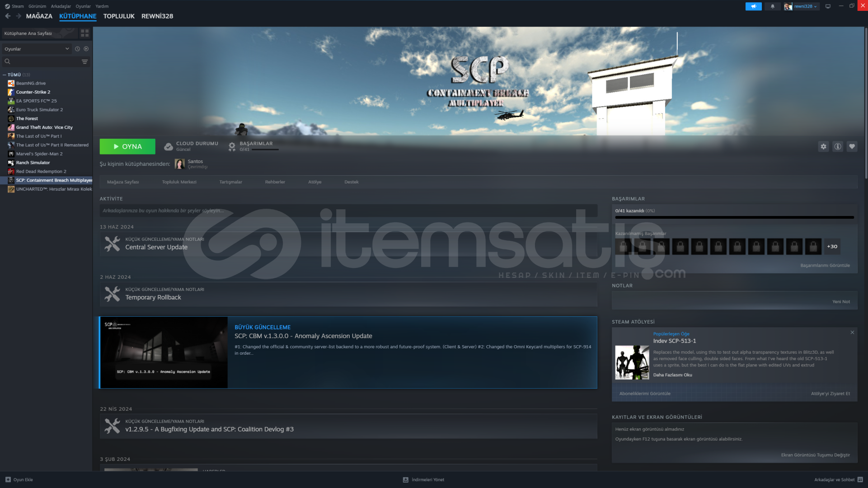Toggle library grid view icon

[x=84, y=33]
